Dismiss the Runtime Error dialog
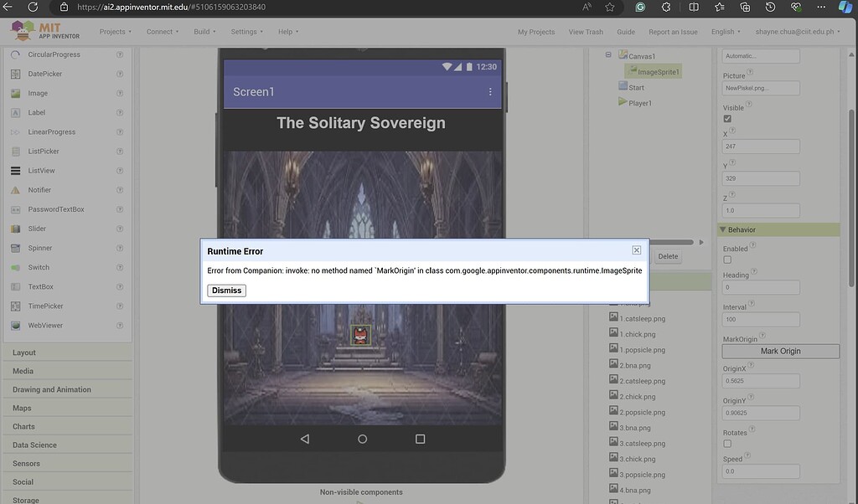This screenshot has width=858, height=504. click(x=225, y=290)
